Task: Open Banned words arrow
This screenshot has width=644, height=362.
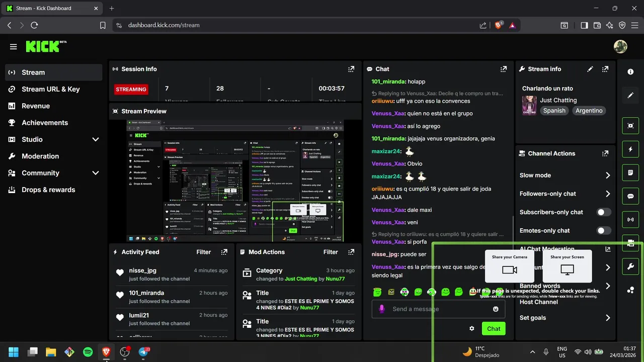Action: [x=608, y=286]
